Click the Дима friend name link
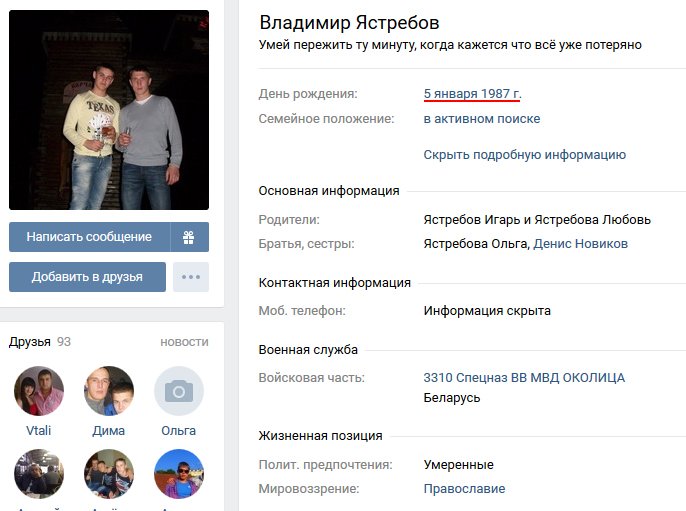Viewport: 686px width, 511px height. click(x=108, y=431)
